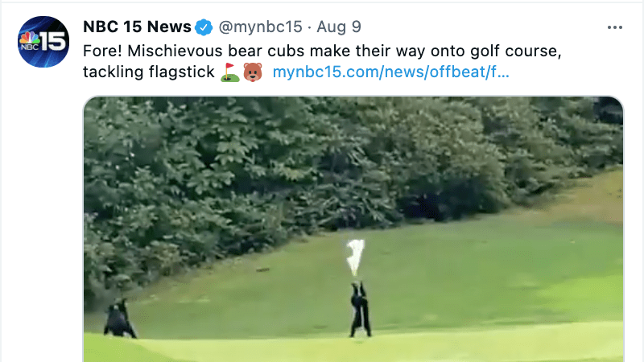Screen dimensions: 644x362
Task: Click the NBC 15 News account name
Action: 137,27
